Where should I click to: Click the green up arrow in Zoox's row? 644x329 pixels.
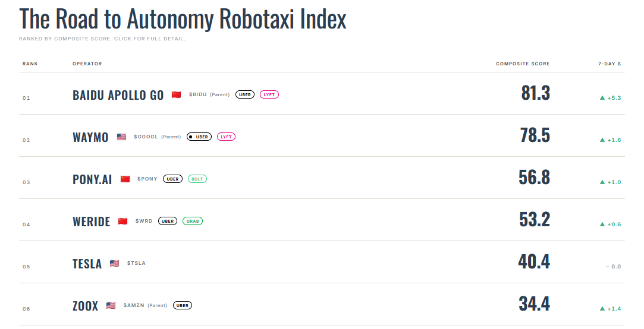(602, 308)
